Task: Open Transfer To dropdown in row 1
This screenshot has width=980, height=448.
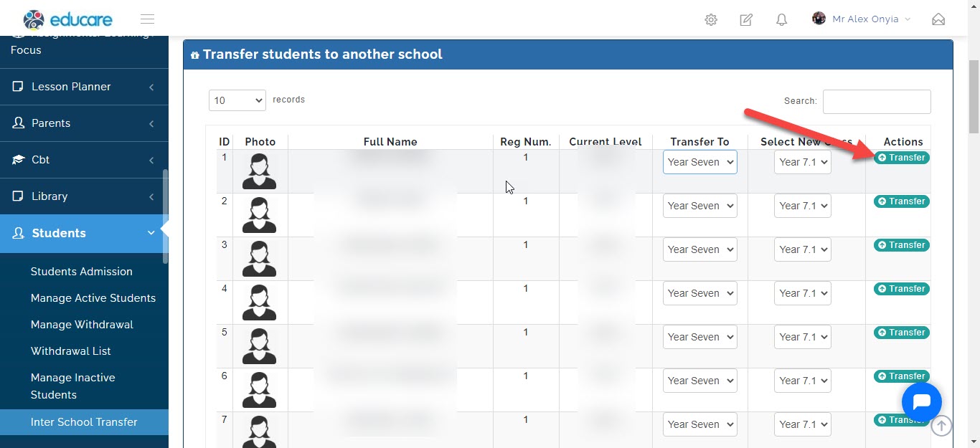Action: point(700,162)
